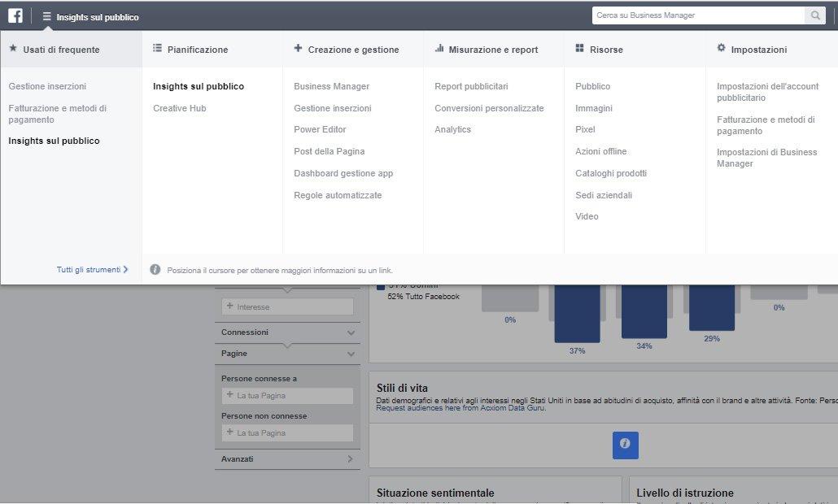Click the blue info icon under Stili di vita

(x=626, y=445)
